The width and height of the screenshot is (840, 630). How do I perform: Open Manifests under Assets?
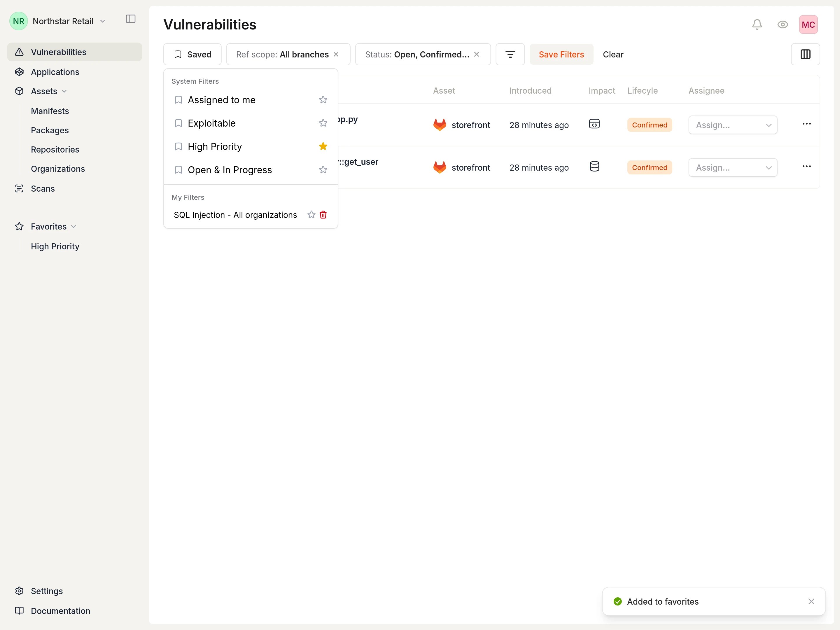[x=50, y=111]
